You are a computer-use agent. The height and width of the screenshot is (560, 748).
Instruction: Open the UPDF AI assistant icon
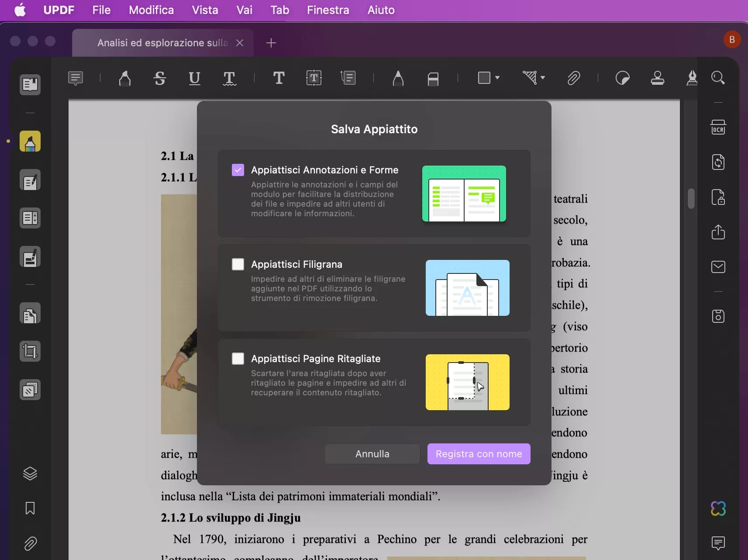point(718,508)
